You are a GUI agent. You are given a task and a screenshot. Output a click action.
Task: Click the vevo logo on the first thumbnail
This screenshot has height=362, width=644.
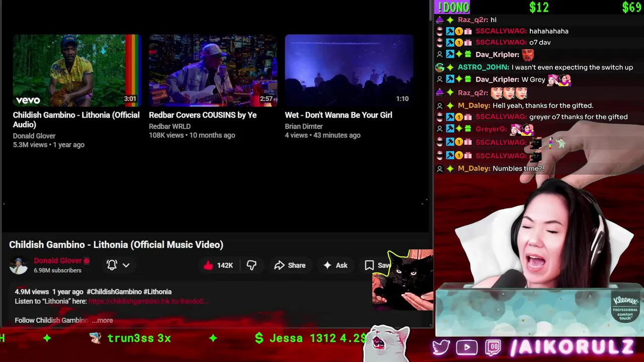[x=28, y=101]
